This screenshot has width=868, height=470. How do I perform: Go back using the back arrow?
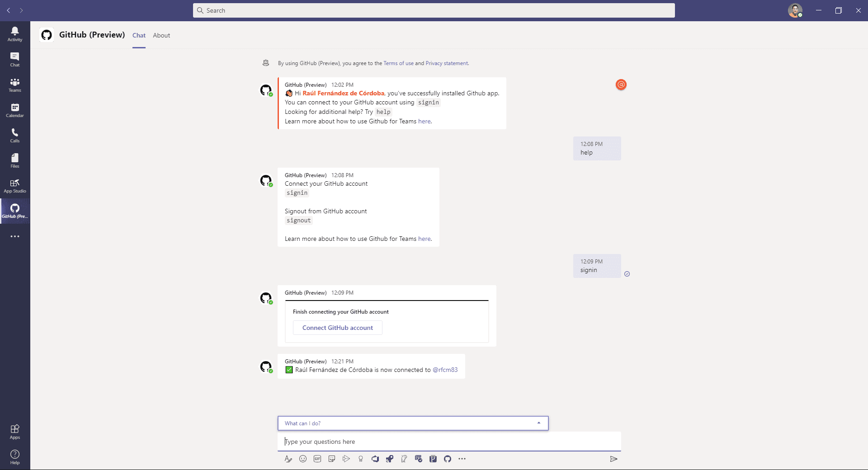[9, 10]
